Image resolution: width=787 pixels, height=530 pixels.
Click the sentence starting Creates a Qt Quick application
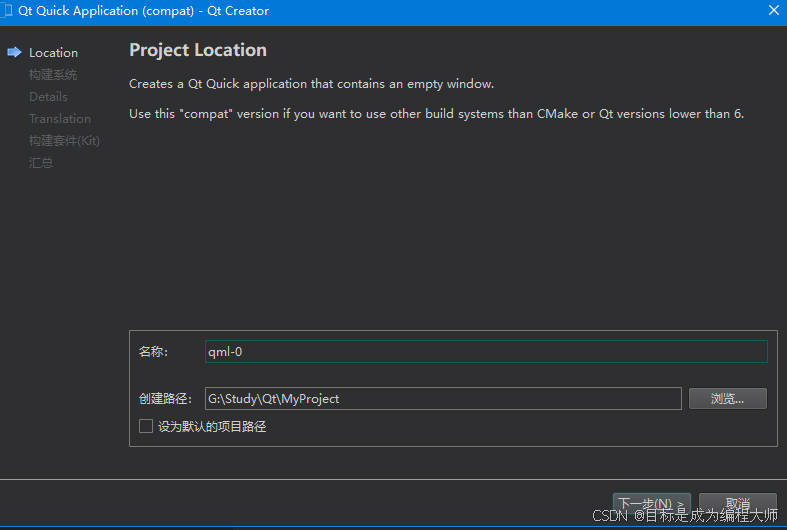(311, 84)
